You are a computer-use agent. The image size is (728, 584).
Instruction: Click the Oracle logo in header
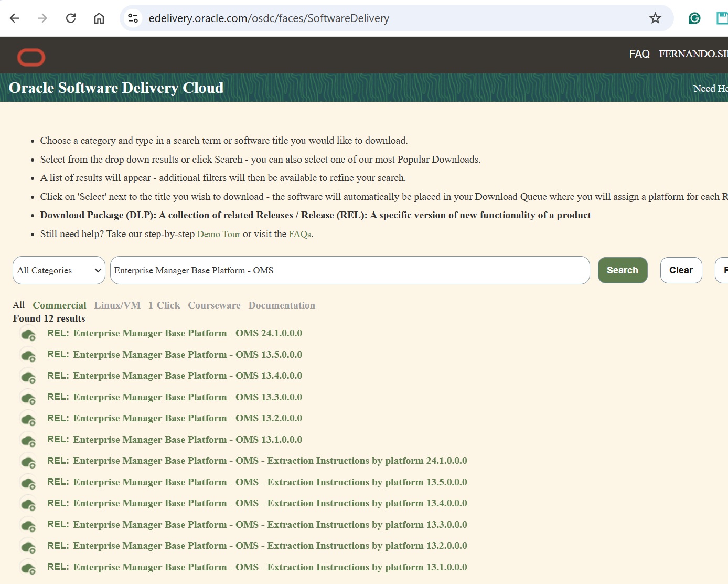(31, 57)
